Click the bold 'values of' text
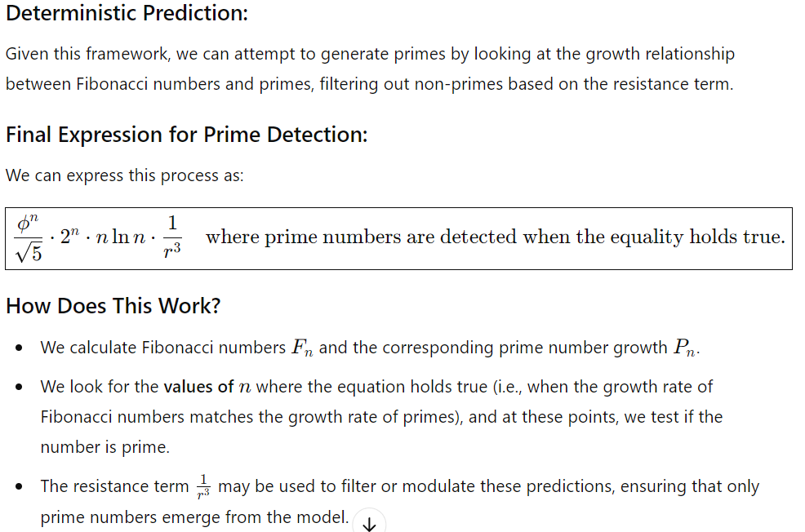Image resolution: width=805 pixels, height=532 pixels. (x=198, y=387)
